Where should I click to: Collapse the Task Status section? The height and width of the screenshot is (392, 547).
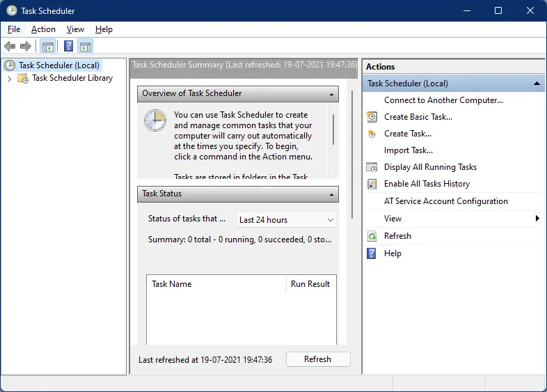pyautogui.click(x=331, y=194)
